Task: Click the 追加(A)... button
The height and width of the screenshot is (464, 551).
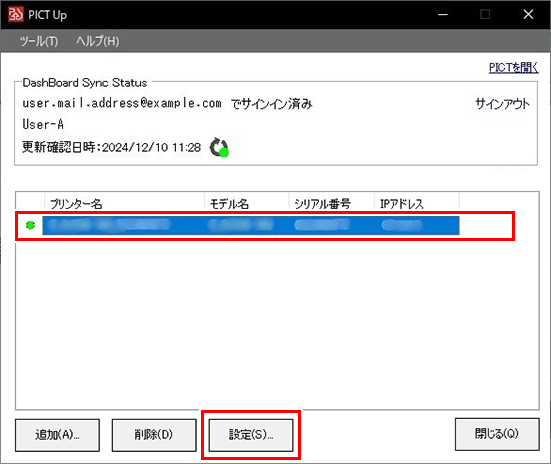Action: (x=57, y=435)
